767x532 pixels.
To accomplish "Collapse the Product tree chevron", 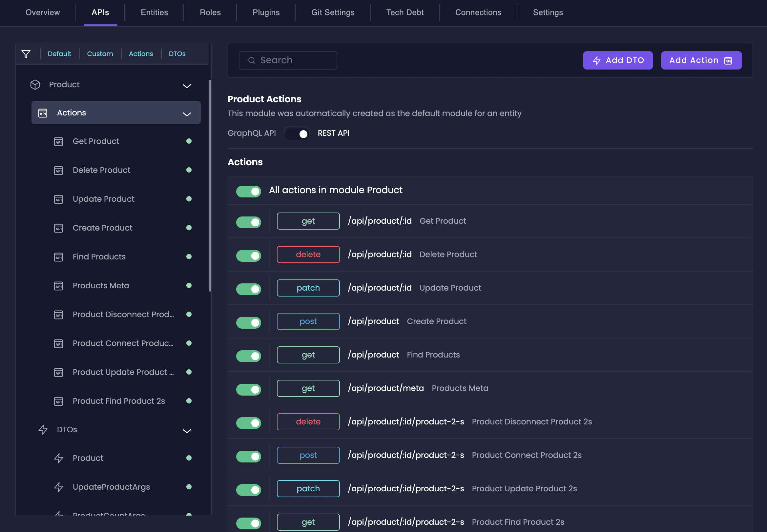I will [x=187, y=86].
